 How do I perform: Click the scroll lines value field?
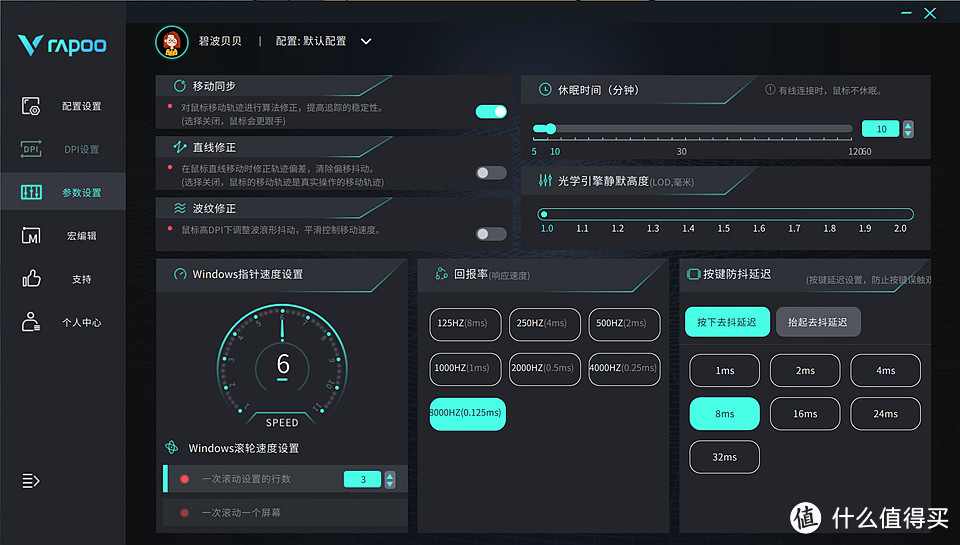click(x=362, y=479)
